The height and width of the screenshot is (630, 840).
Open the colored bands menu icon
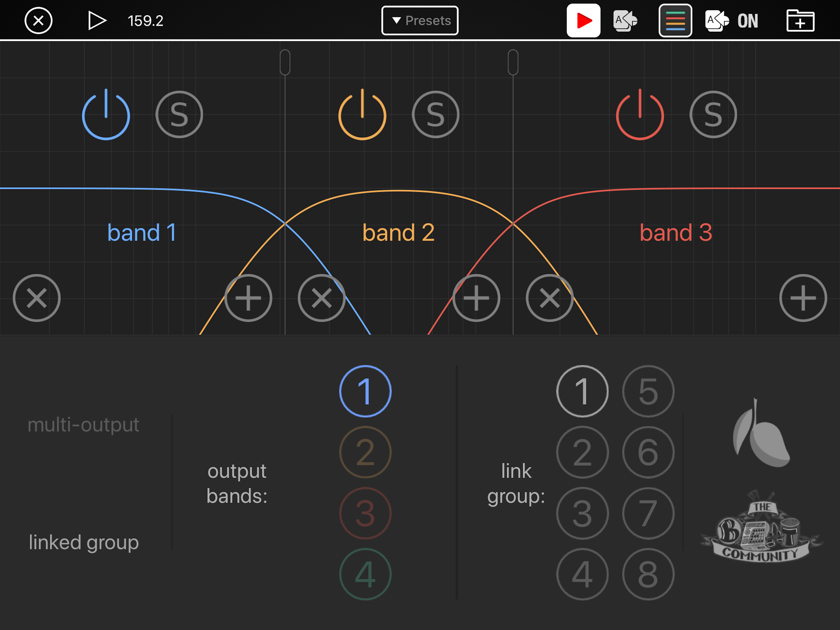point(675,21)
